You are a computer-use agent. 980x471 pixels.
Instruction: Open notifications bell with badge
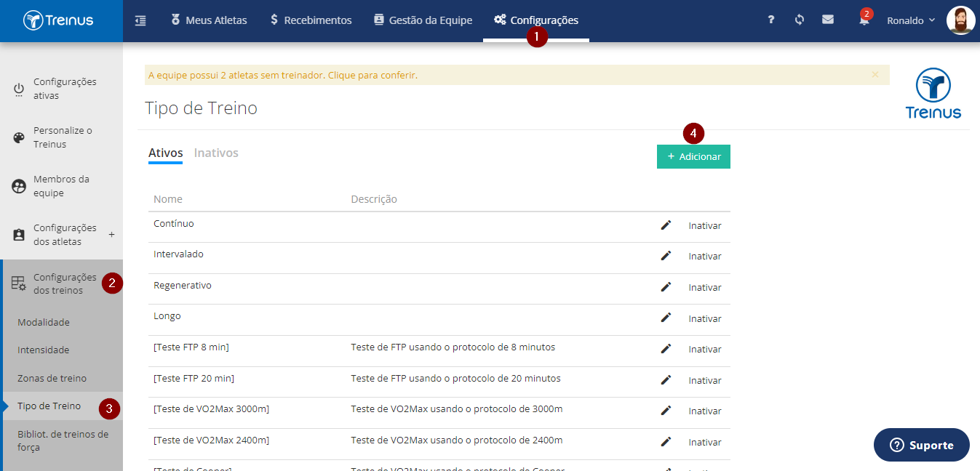[x=864, y=19]
